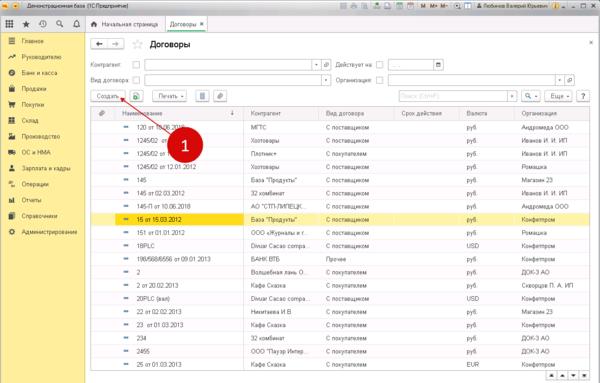Open the Справочники section
This screenshot has height=383, width=600.
point(39,216)
